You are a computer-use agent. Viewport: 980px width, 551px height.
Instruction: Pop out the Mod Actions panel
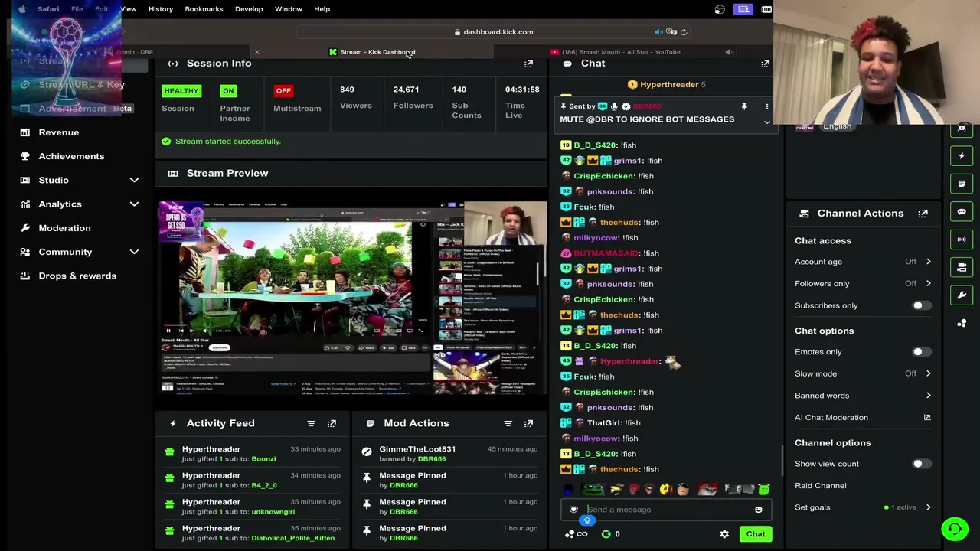tap(528, 423)
